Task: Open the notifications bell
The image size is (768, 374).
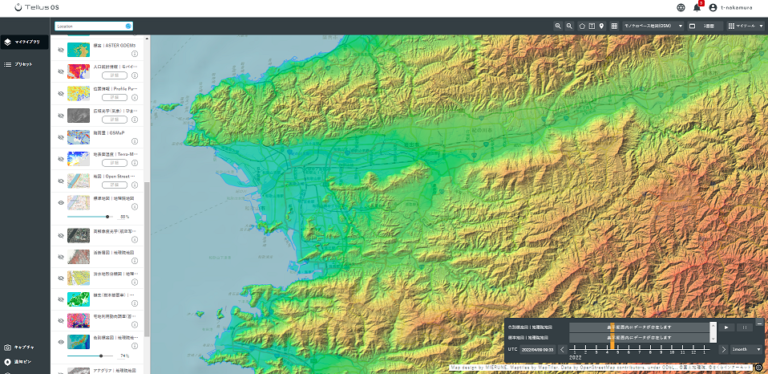Action: click(x=697, y=8)
